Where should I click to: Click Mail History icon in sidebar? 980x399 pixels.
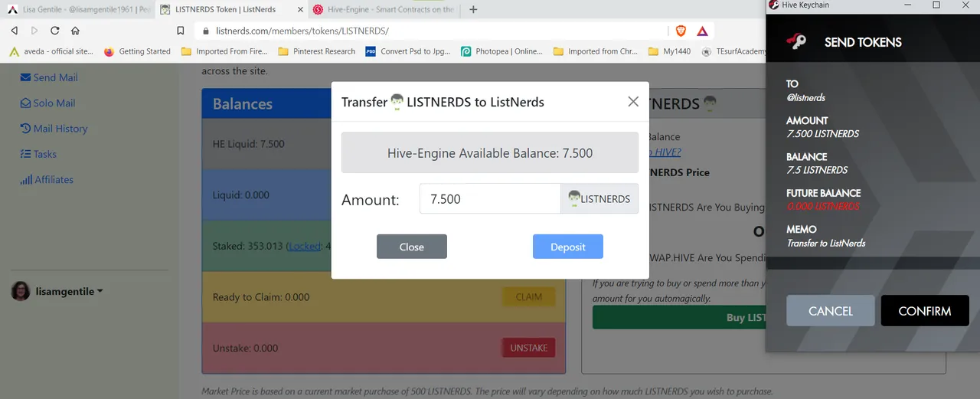coord(25,129)
